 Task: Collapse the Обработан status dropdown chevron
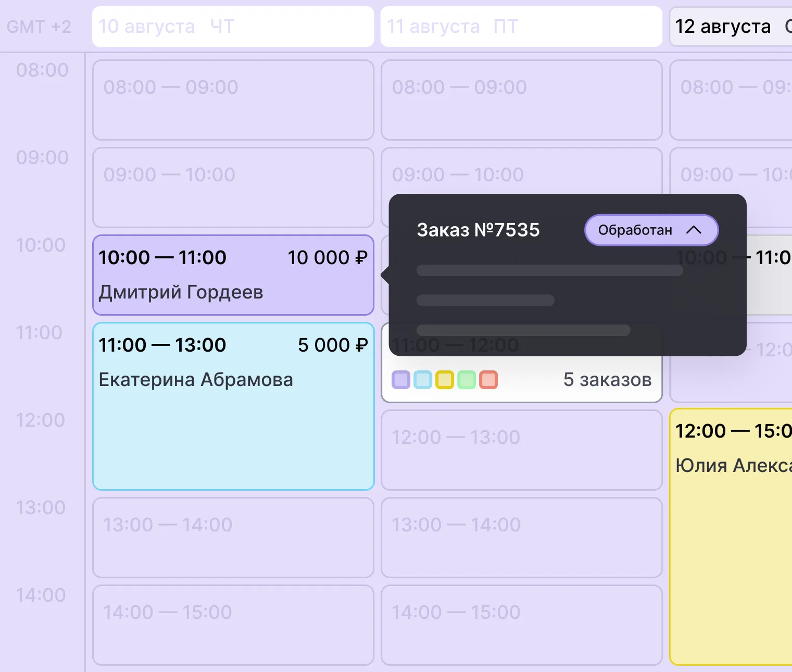pyautogui.click(x=694, y=230)
